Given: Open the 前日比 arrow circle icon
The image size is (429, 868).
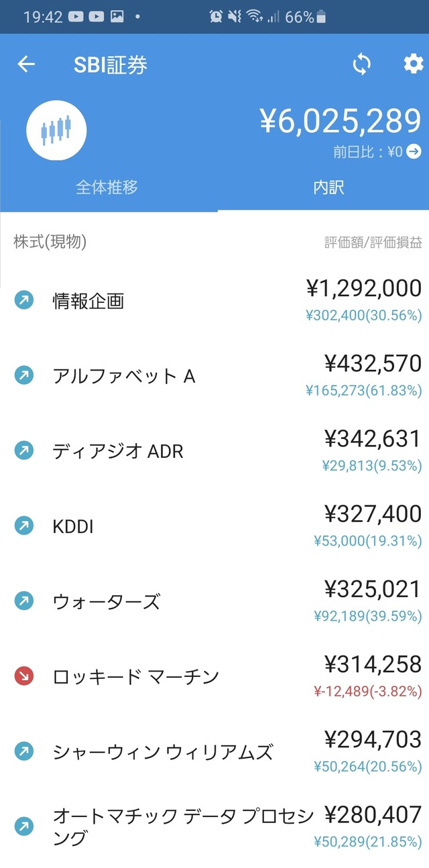Looking at the screenshot, I should click(x=414, y=151).
